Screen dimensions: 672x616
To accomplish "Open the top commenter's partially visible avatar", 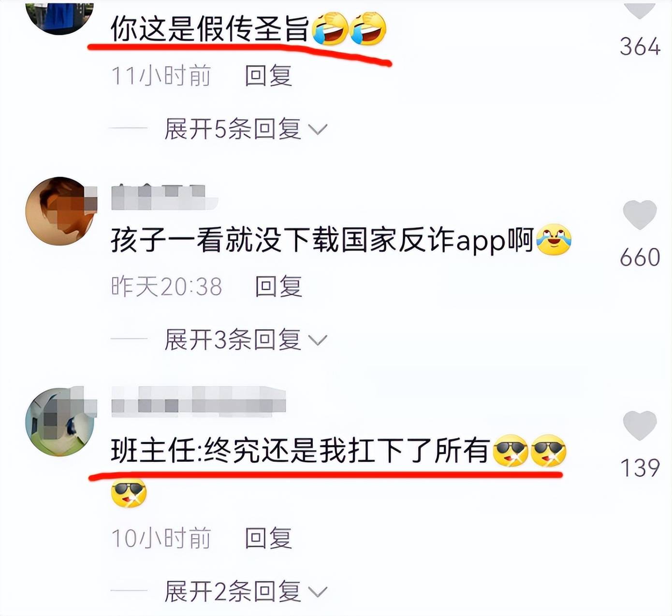I will pos(59,17).
